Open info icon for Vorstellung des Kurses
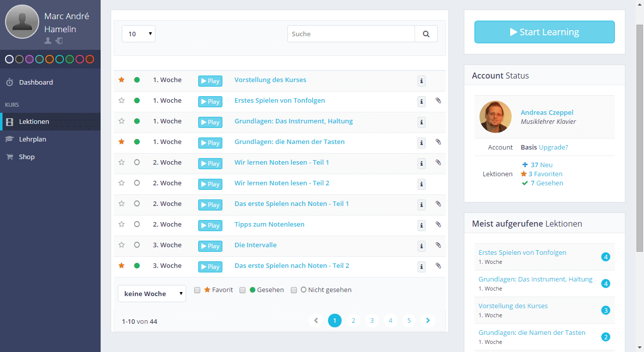Image resolution: width=644 pixels, height=352 pixels. 422,81
